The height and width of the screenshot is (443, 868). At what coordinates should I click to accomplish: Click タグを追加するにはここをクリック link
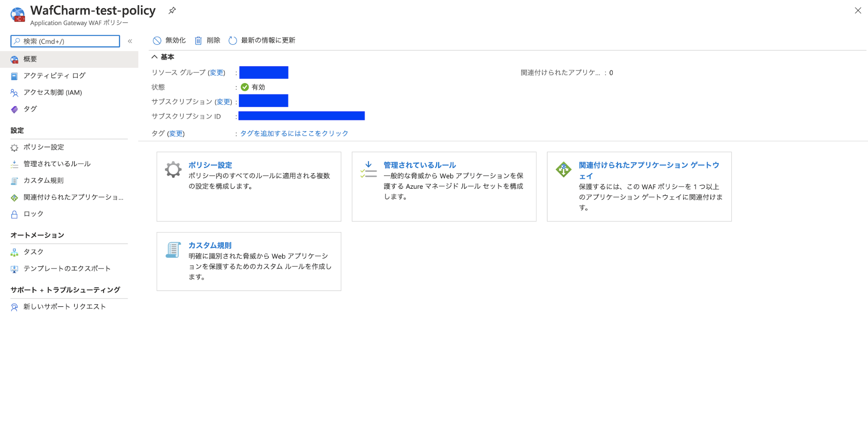[x=294, y=133]
